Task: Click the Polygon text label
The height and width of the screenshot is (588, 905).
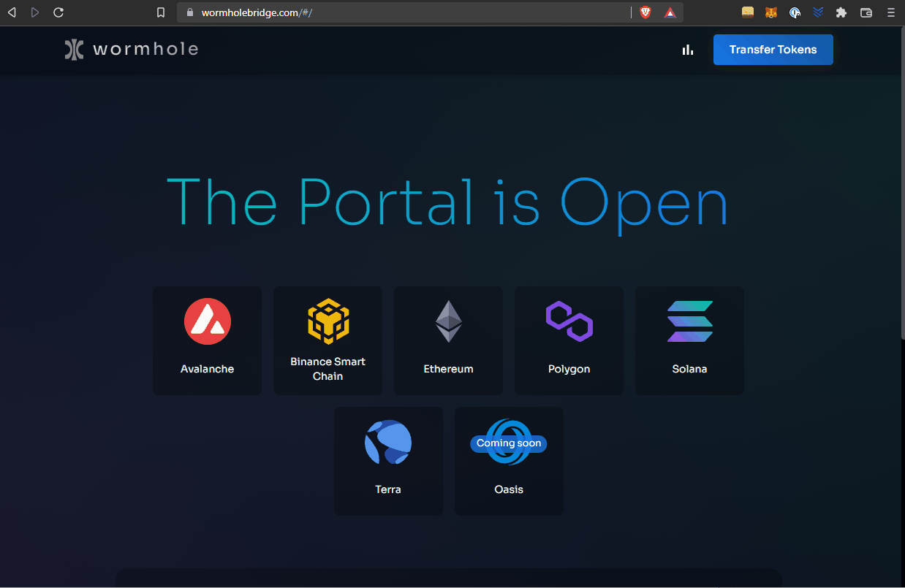Action: point(569,369)
